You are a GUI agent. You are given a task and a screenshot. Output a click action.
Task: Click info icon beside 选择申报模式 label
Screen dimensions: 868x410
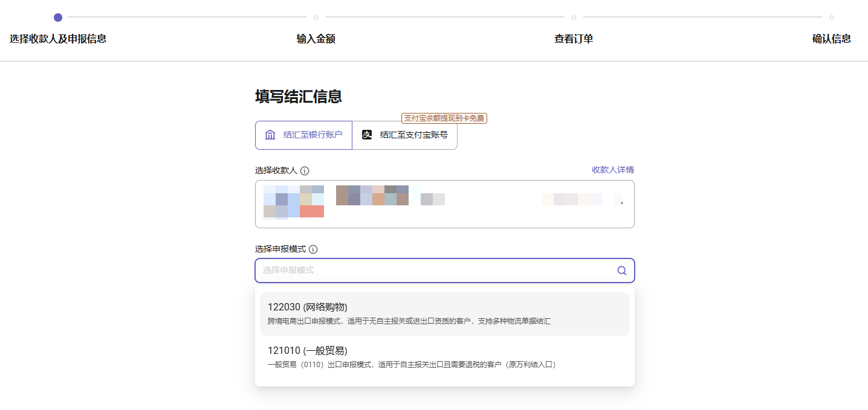click(x=313, y=249)
